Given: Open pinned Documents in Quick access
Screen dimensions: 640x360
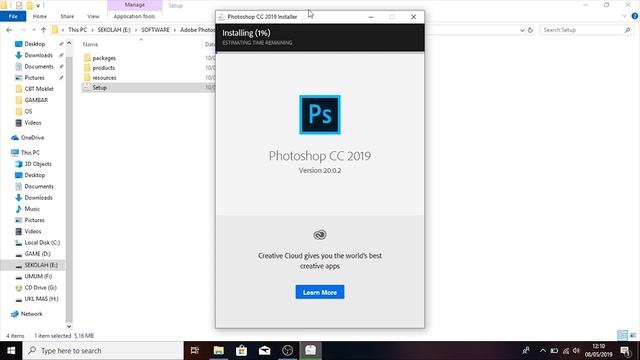Looking at the screenshot, I should 38,66.
